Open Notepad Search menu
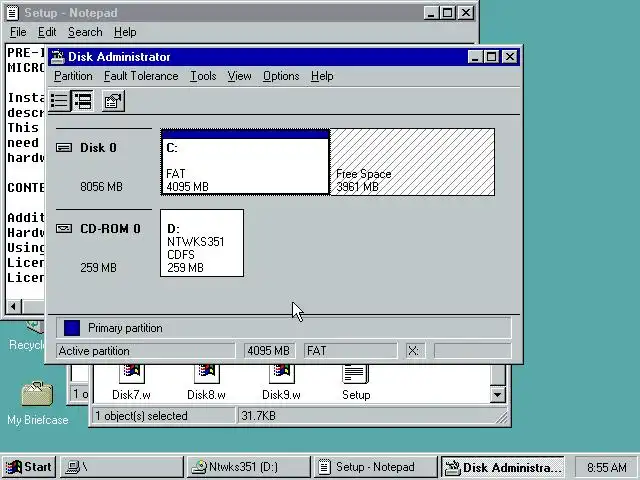The image size is (640, 480). tap(85, 32)
